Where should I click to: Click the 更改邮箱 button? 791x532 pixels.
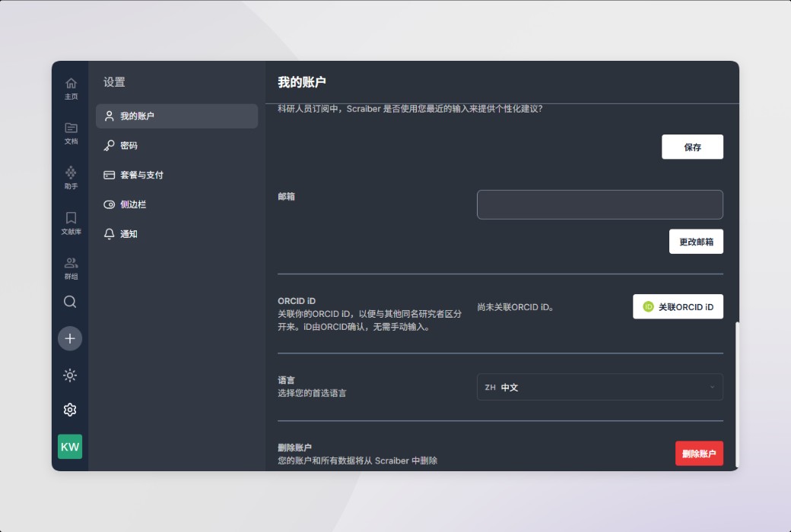(696, 242)
